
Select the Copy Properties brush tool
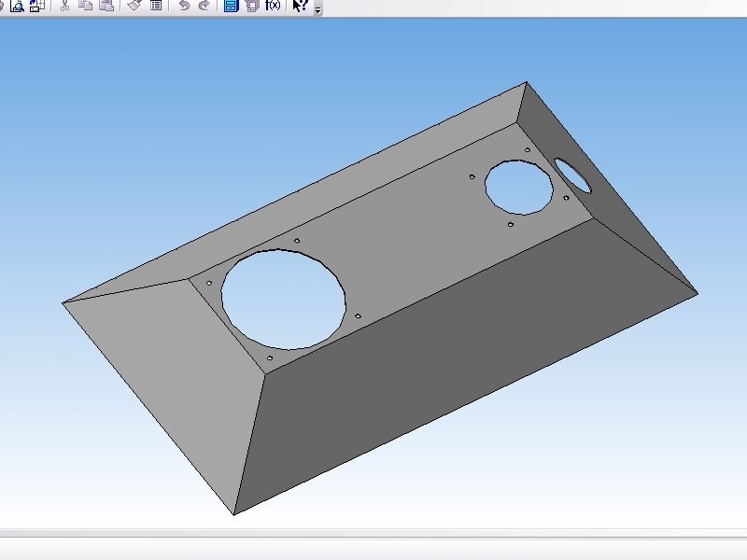click(135, 6)
